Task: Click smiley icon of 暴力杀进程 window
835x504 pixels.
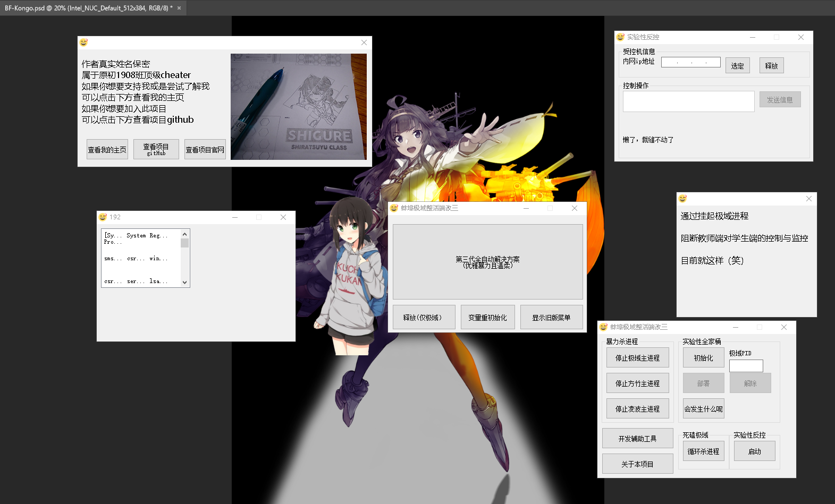Action: 603,327
